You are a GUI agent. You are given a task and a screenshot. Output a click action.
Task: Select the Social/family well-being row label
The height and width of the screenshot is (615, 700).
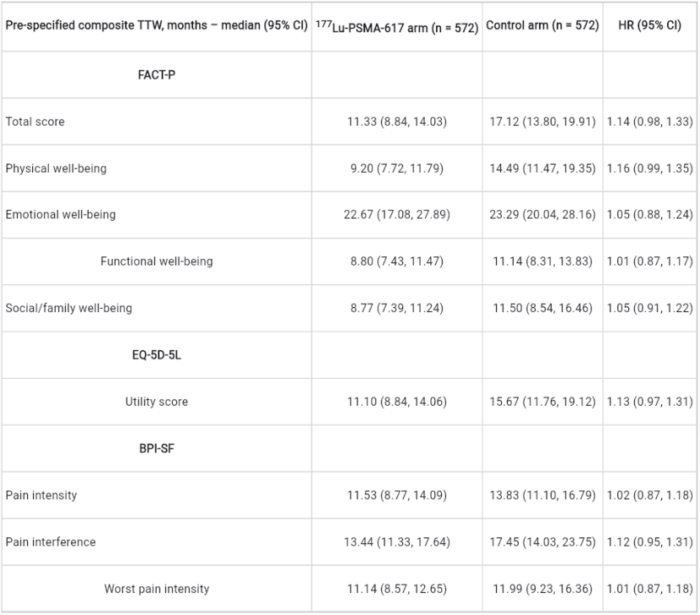[69, 308]
